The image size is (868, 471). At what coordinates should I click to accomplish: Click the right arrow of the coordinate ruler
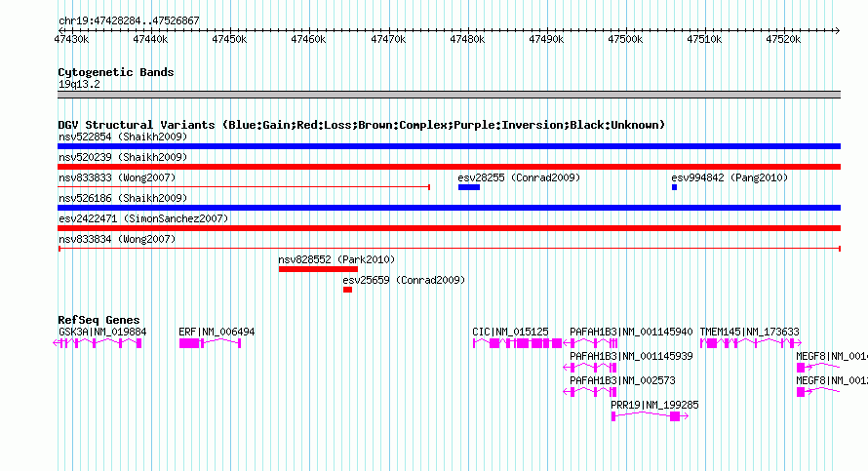click(837, 30)
